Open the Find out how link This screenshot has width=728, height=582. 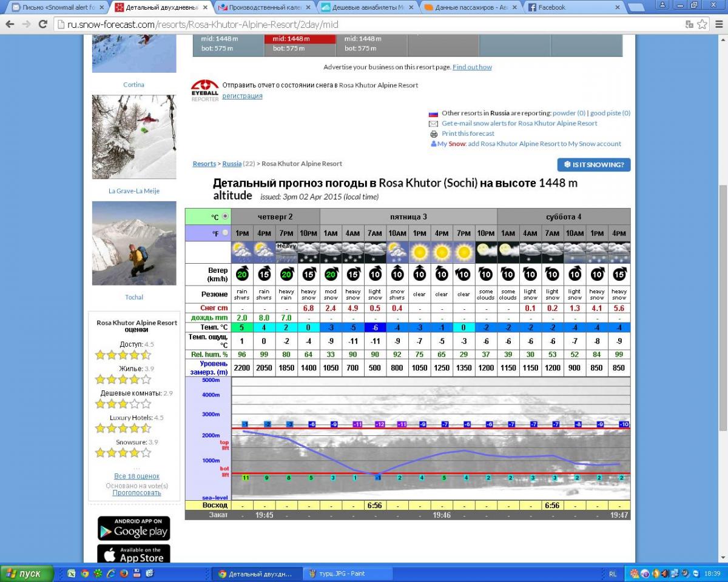pyautogui.click(x=472, y=67)
